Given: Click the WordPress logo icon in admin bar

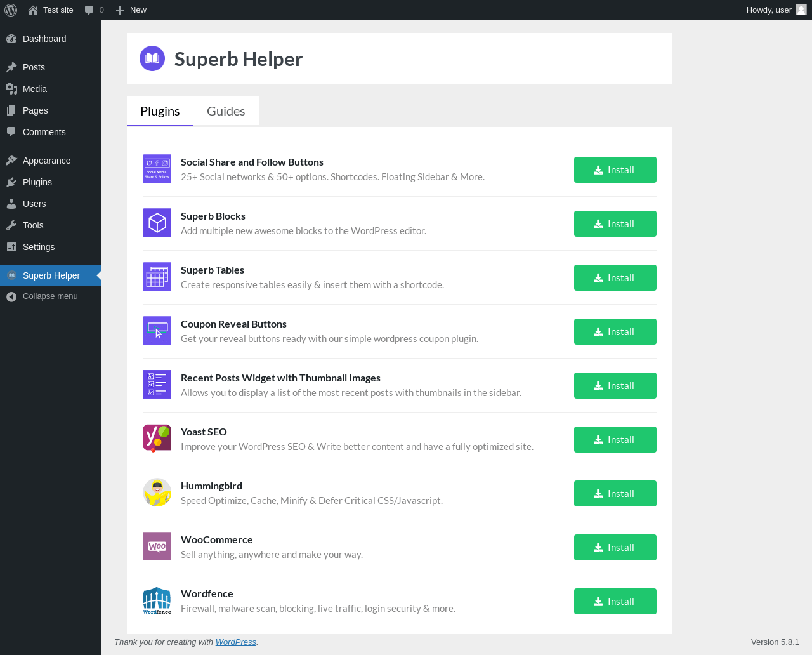Looking at the screenshot, I should (11, 10).
